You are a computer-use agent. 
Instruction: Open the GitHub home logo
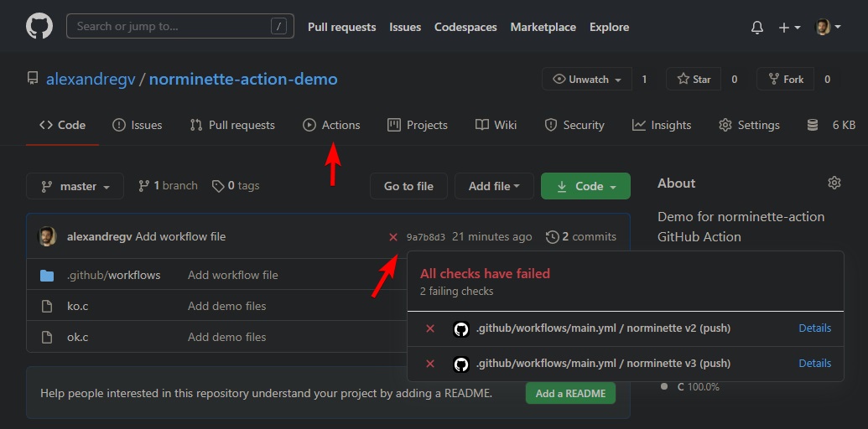coord(39,26)
